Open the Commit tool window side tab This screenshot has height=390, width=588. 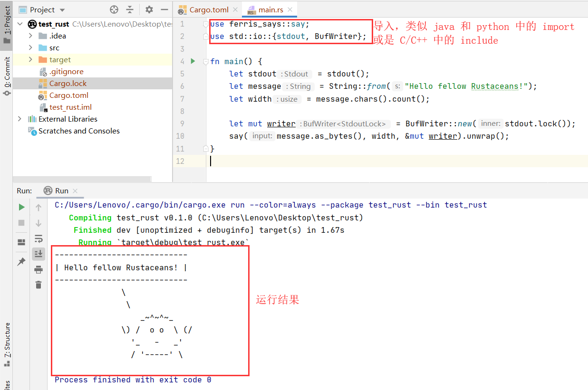click(7, 76)
